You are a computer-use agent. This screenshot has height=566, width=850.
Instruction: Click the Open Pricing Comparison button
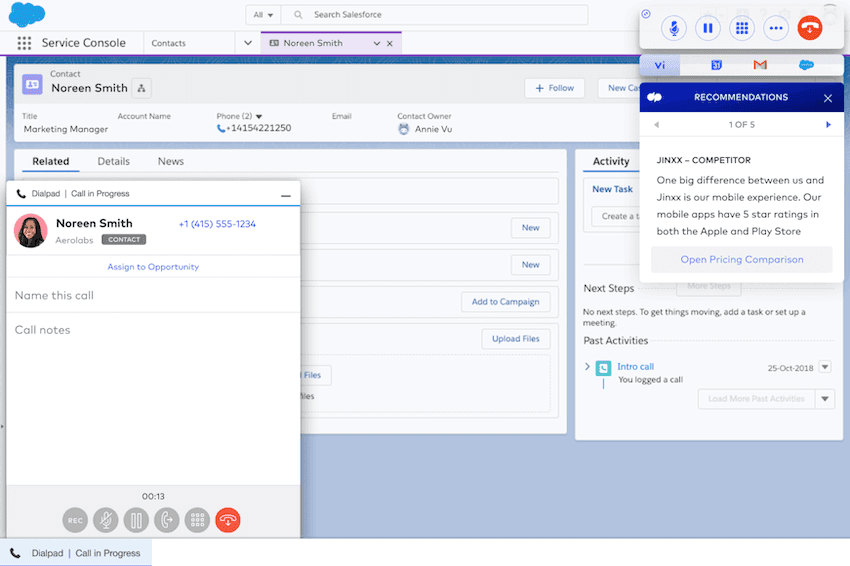tap(741, 260)
